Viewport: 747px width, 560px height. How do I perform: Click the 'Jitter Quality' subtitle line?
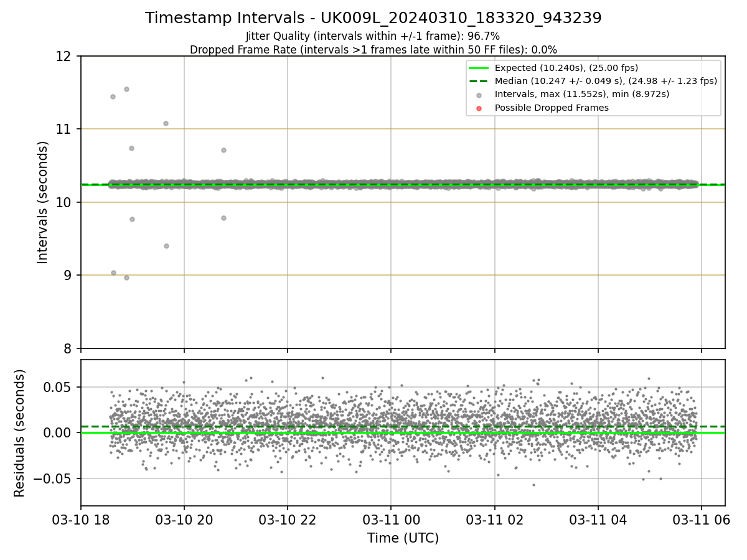(x=373, y=36)
